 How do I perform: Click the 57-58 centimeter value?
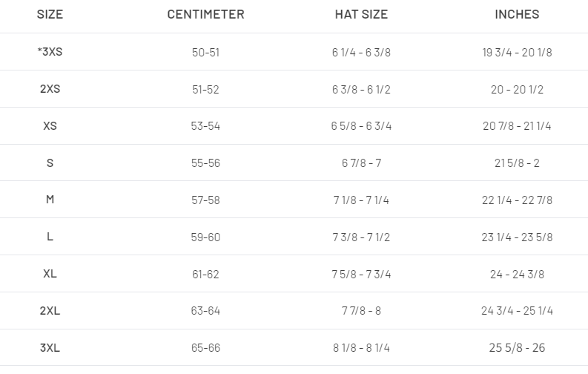click(x=205, y=200)
